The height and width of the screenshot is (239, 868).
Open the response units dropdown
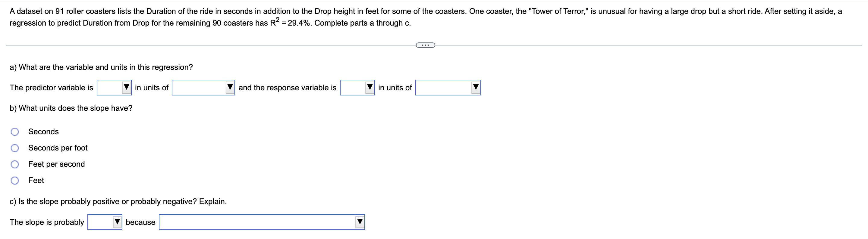448,88
